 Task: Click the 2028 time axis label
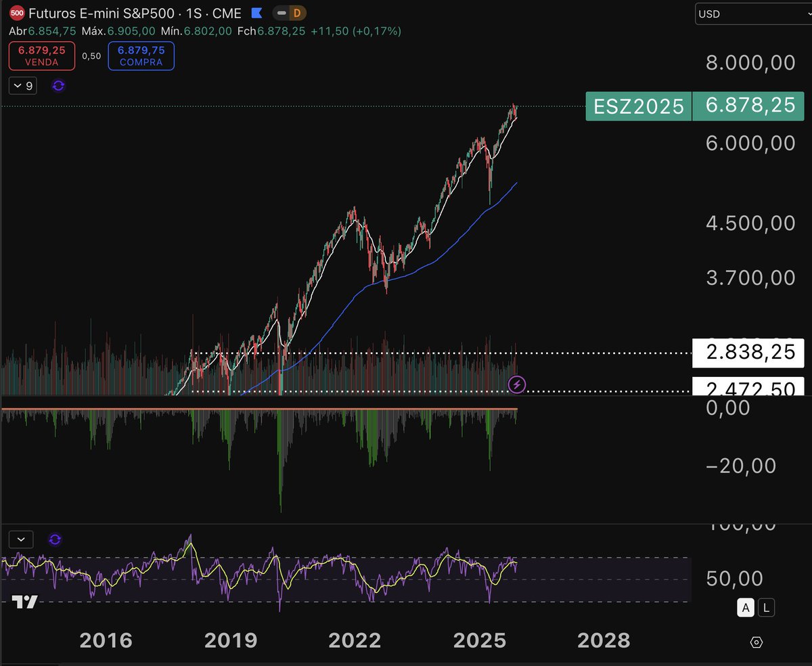point(604,640)
